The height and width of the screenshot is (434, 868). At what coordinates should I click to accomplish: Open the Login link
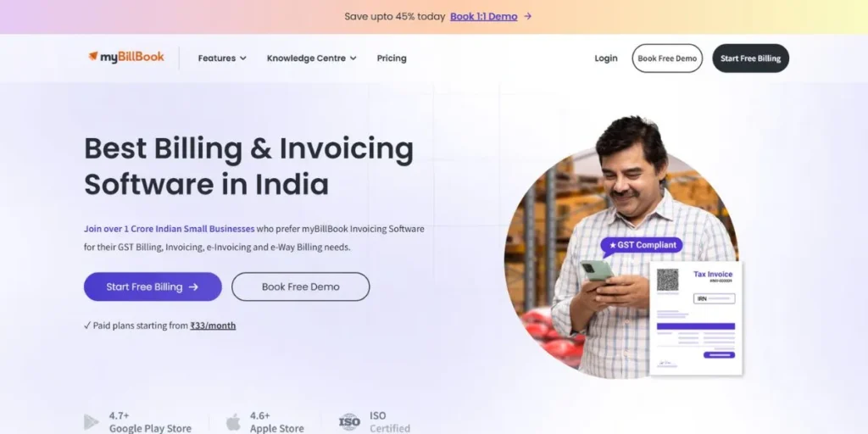point(605,58)
